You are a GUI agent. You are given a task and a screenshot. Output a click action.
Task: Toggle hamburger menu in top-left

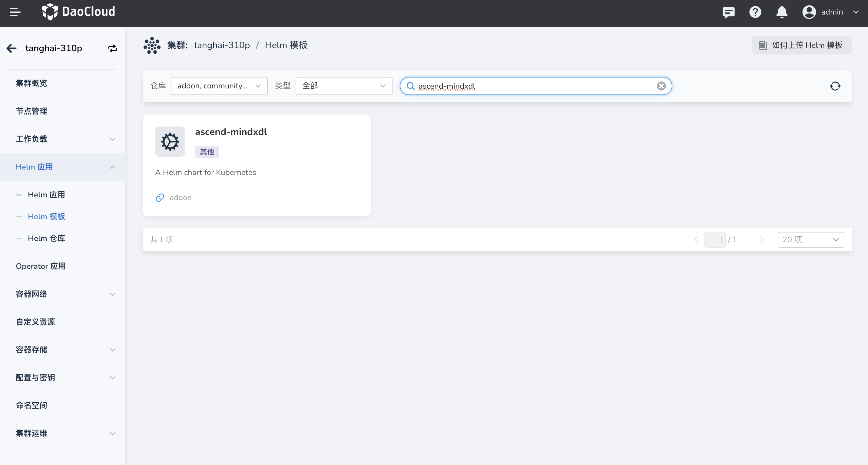pyautogui.click(x=15, y=12)
